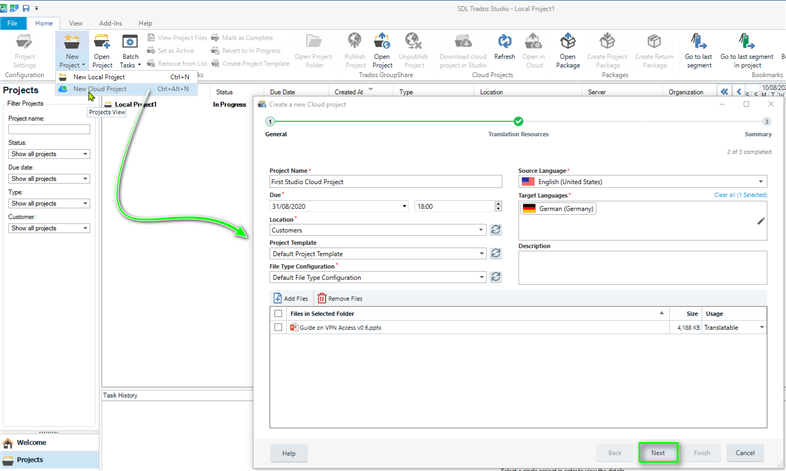Expand the Due date filter dropdown

pyautogui.click(x=49, y=178)
